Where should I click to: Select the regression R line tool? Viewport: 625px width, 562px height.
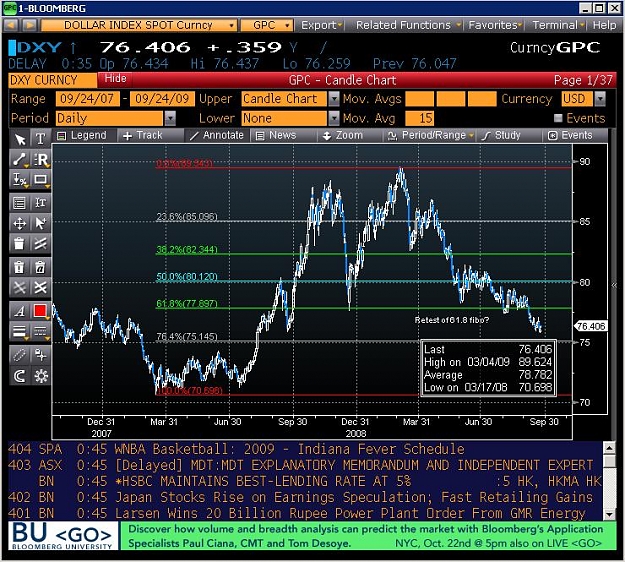(x=40, y=159)
